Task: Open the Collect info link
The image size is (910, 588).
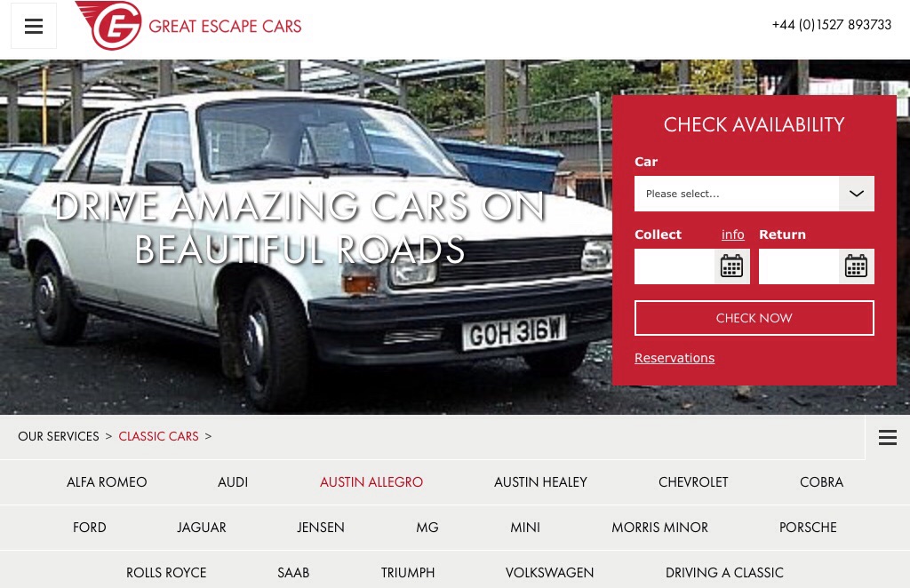Action: 732,234
